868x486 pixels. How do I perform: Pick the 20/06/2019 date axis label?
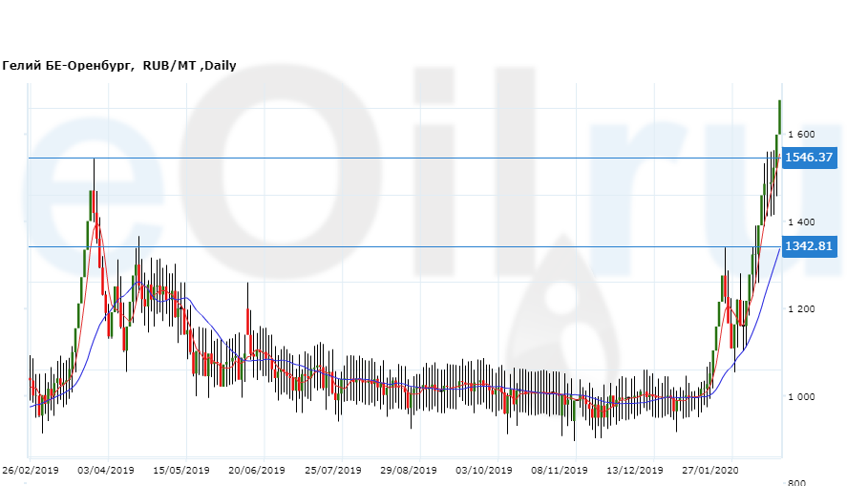257,470
